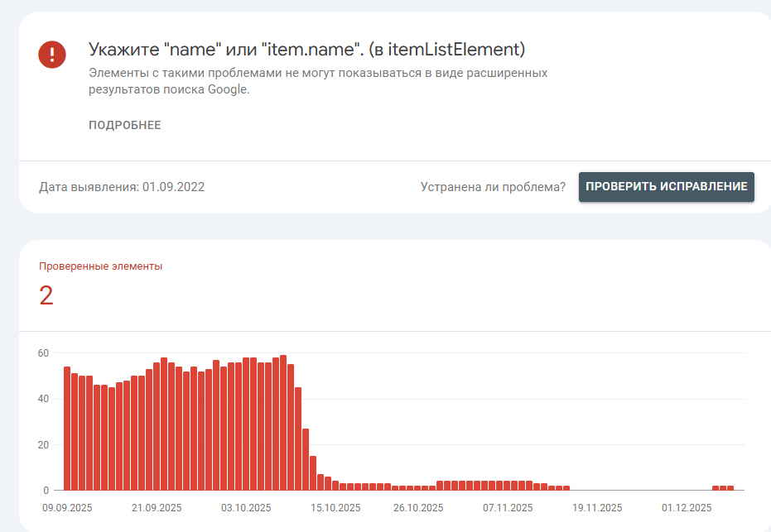771x532 pixels.
Task: Click the 'Укажите "name"' issue heading
Action: coord(306,50)
